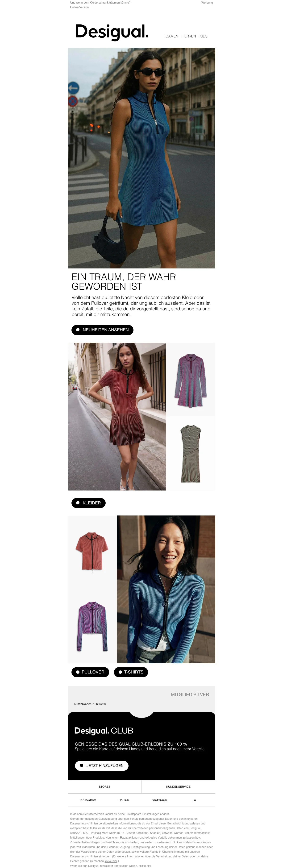Open the DAMEN menu link
Screen dimensions: 283x868
(x=172, y=37)
